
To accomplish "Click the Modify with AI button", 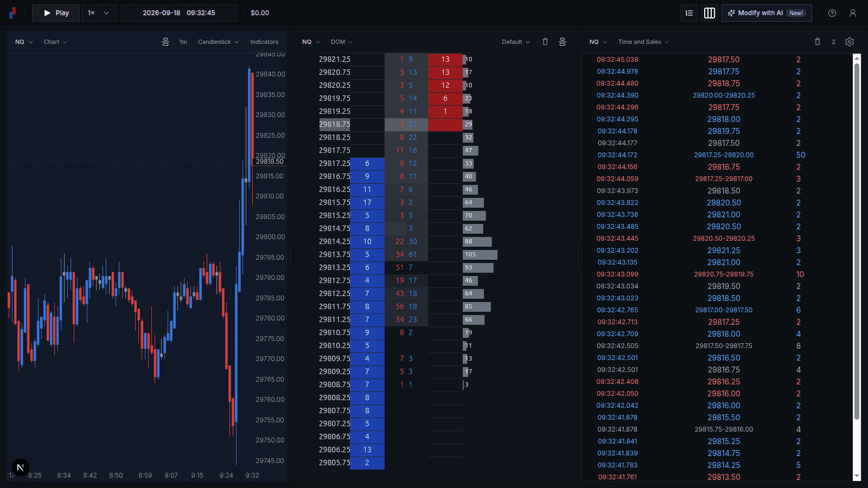I will pyautogui.click(x=767, y=13).
